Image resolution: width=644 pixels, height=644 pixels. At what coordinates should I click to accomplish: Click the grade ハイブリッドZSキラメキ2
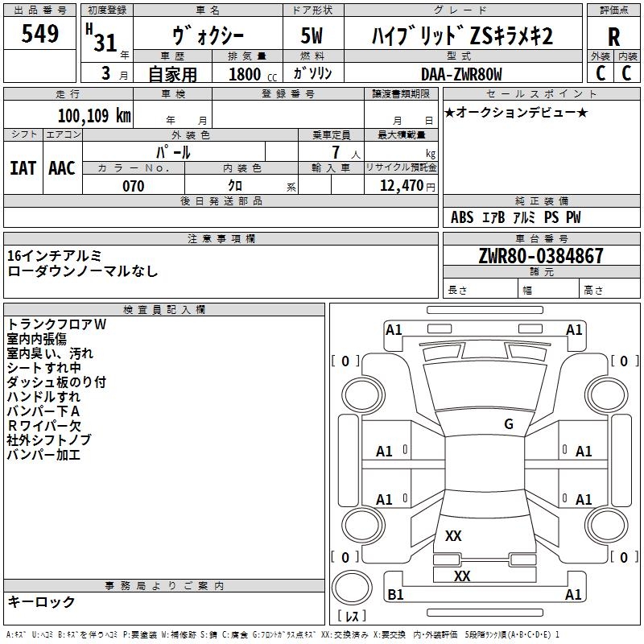(x=462, y=36)
